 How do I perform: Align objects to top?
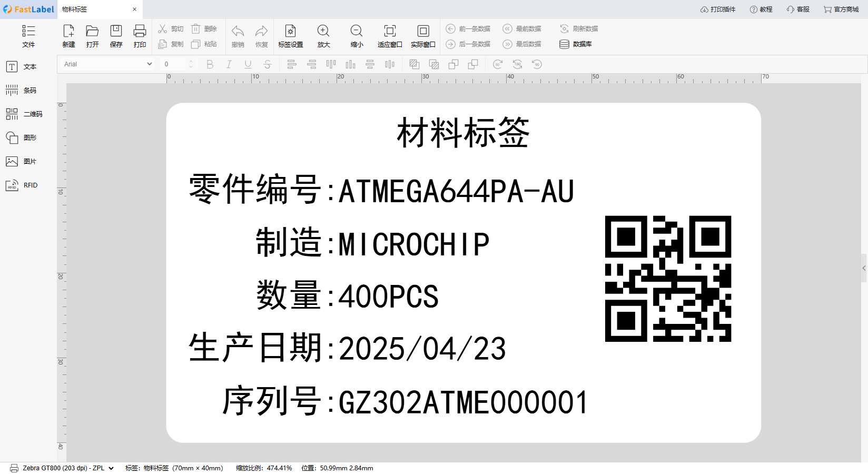(331, 64)
